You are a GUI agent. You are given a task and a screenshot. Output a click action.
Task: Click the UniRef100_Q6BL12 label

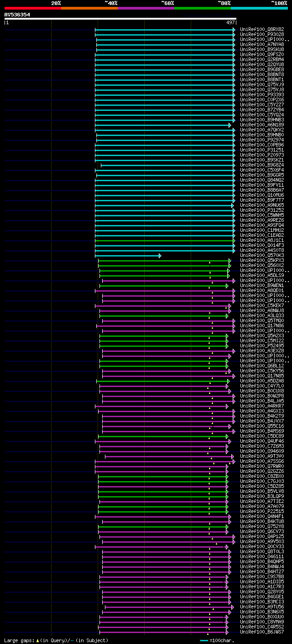click(262, 366)
